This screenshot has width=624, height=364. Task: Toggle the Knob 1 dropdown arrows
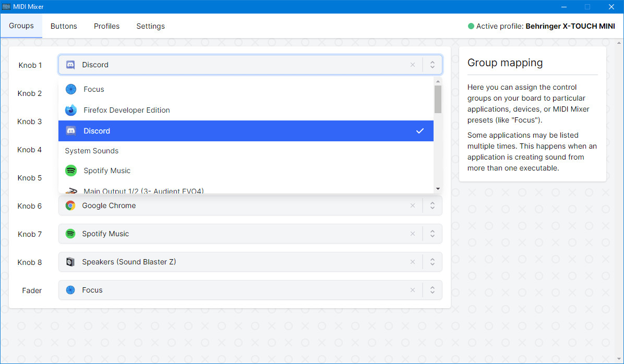432,65
